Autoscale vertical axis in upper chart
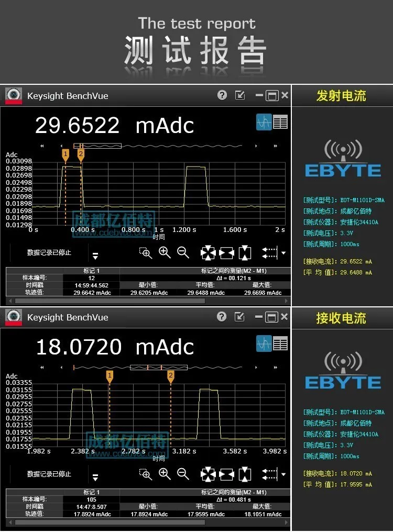Image resolution: width=393 pixels, height=532 pixels. coord(245,253)
